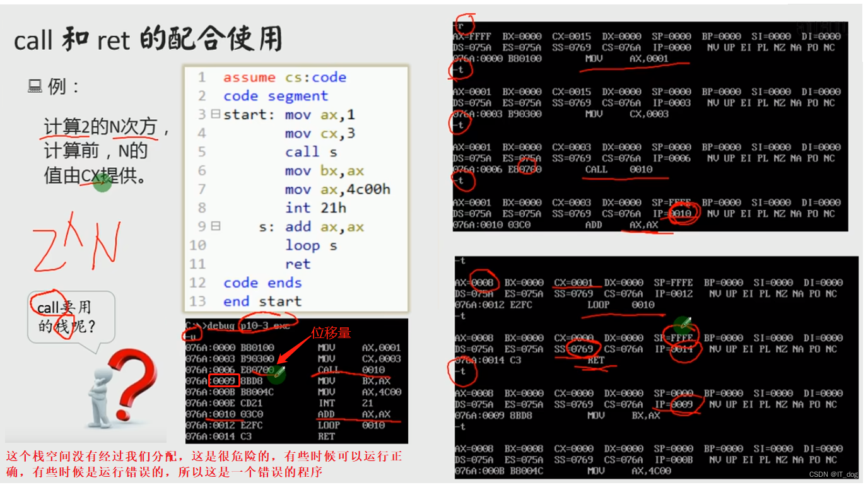Click boxed address '0009' in the unassemble listing
Viewport: 868px width, 485px height.
(223, 380)
